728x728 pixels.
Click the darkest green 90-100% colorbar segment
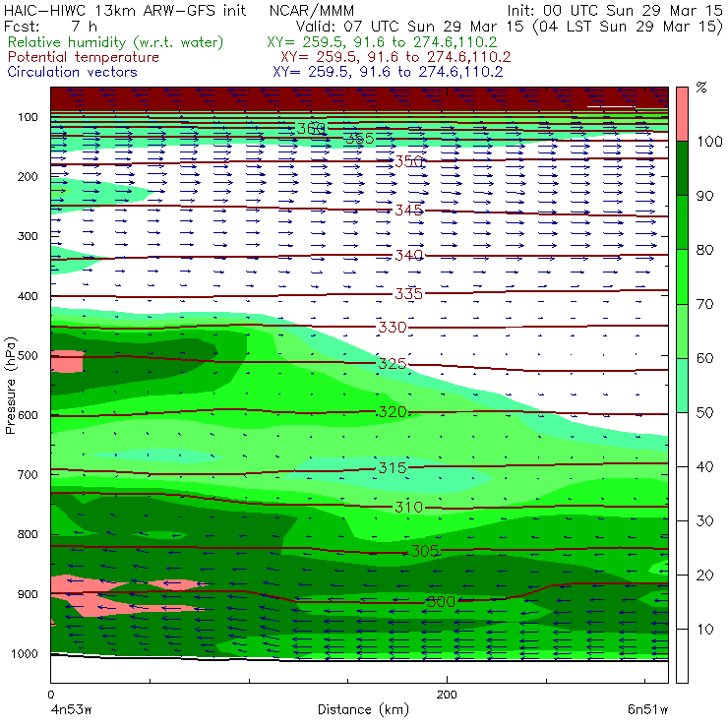click(x=682, y=168)
